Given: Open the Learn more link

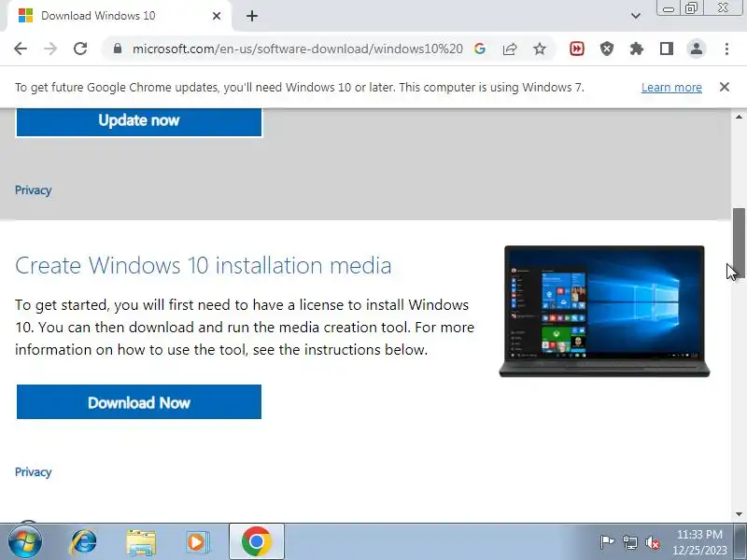Looking at the screenshot, I should click(671, 88).
